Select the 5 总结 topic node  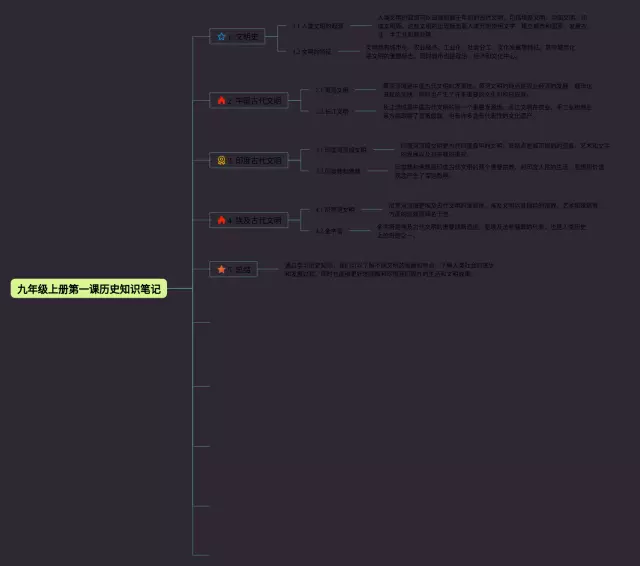tap(233, 269)
